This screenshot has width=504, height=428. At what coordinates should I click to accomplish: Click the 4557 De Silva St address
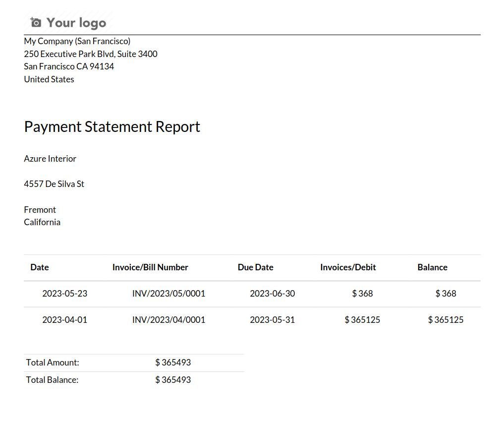(x=54, y=184)
